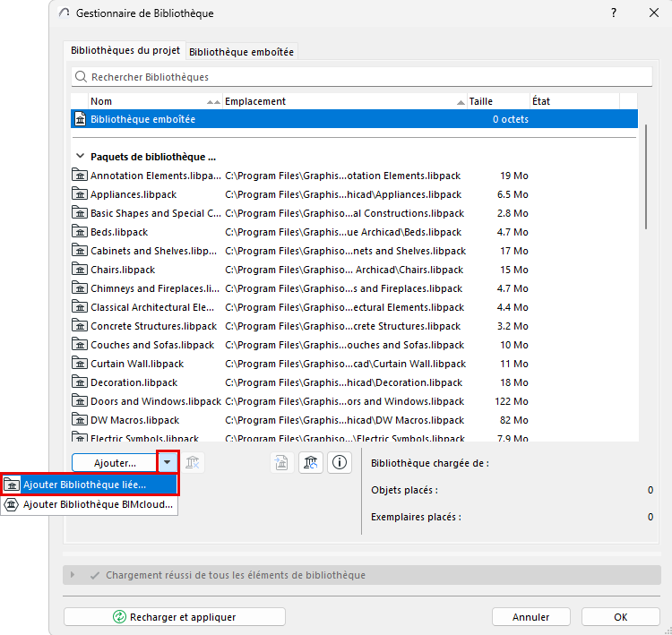The width and height of the screenshot is (672, 635).
Task: Click the Decoration.libpack folder icon
Action: pyautogui.click(x=79, y=382)
